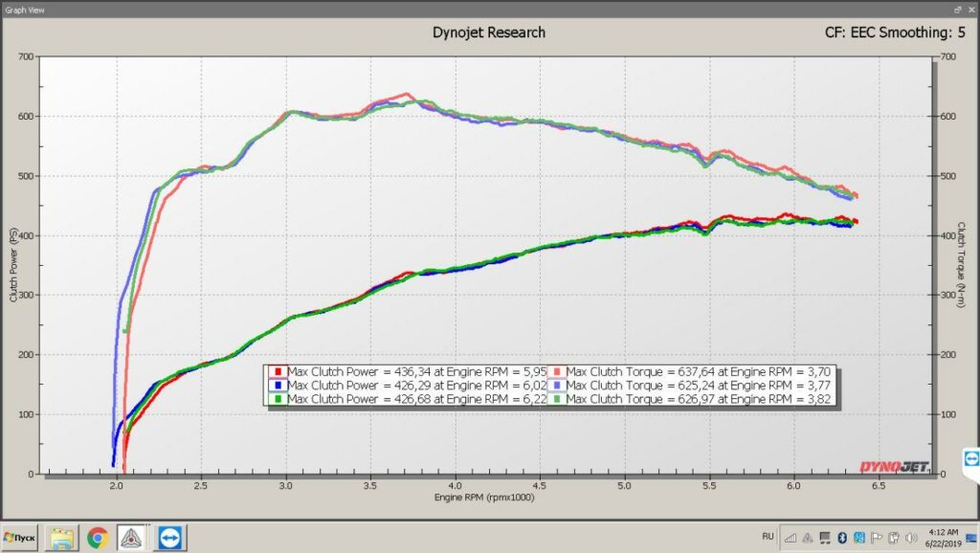Launch Google Chrome from the taskbar

pyautogui.click(x=97, y=538)
